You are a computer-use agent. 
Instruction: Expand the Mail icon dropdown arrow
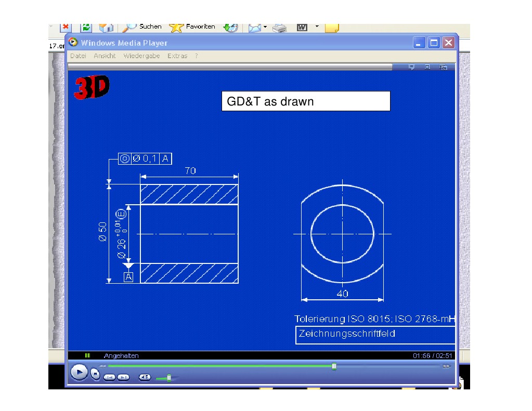point(265,26)
